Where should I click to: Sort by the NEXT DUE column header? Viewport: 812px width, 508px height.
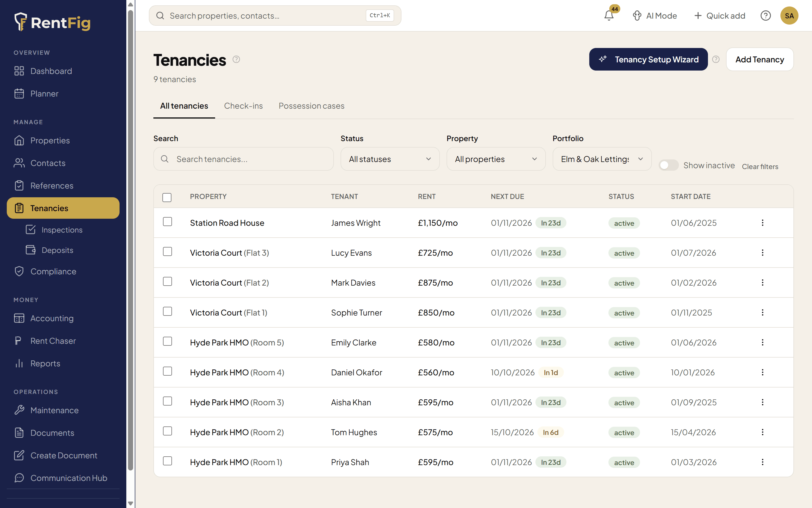click(507, 196)
